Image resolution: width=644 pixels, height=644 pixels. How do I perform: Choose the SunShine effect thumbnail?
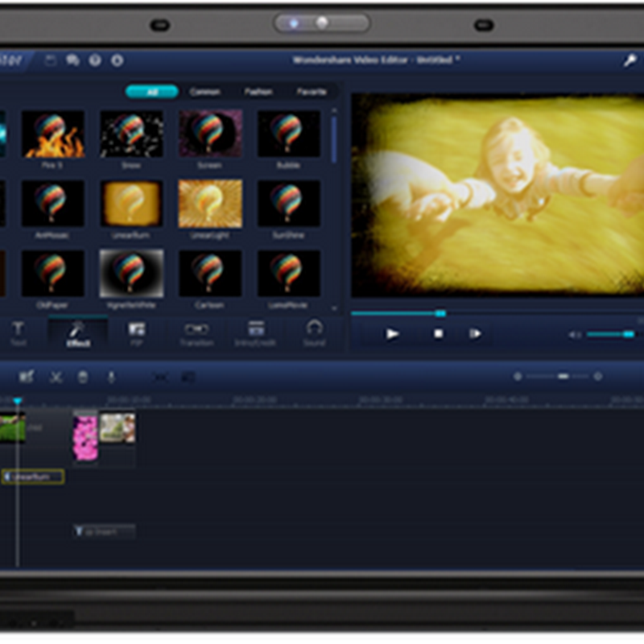coord(289,204)
